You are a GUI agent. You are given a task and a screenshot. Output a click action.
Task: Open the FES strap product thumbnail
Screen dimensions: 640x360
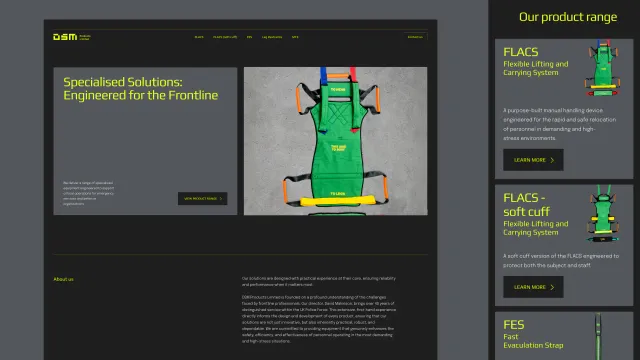[598, 336]
